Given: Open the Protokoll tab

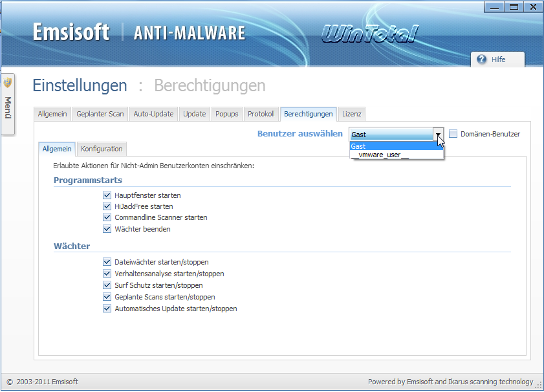Looking at the screenshot, I should (x=261, y=114).
